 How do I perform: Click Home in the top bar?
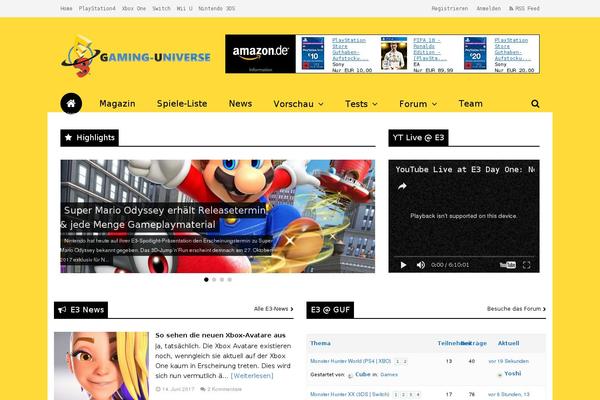click(66, 8)
